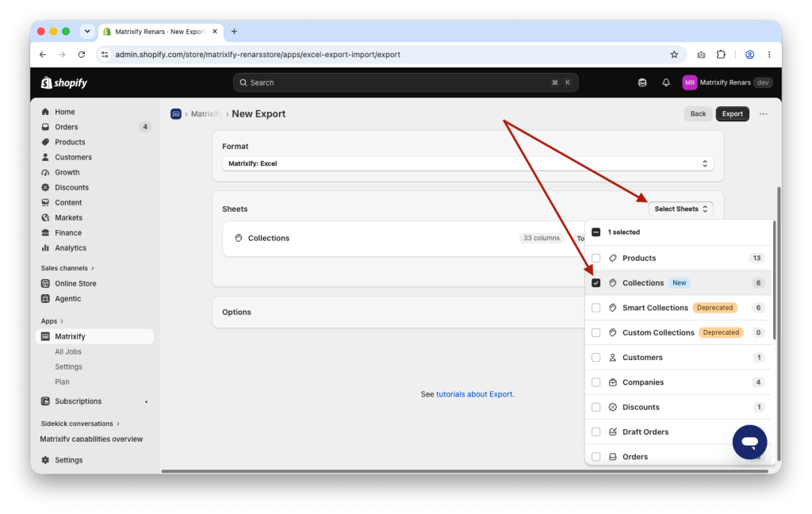Select Matrixify app in sidebar

click(x=95, y=336)
